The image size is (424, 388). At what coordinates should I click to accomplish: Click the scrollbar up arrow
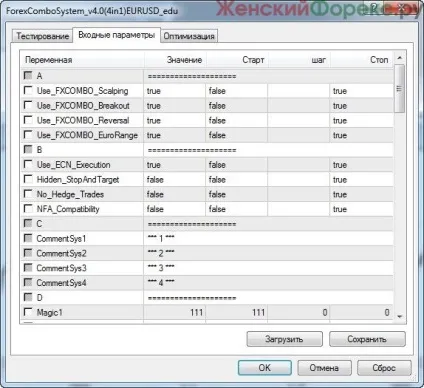[x=400, y=58]
